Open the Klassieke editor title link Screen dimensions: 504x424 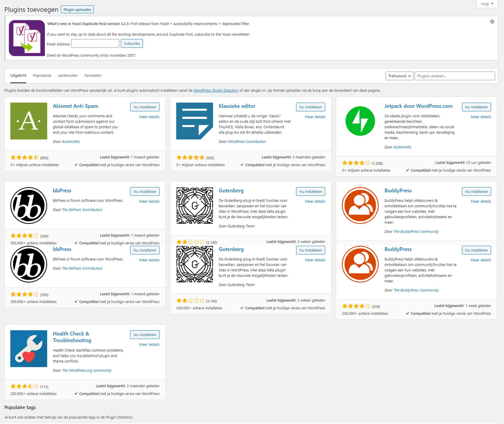(237, 106)
